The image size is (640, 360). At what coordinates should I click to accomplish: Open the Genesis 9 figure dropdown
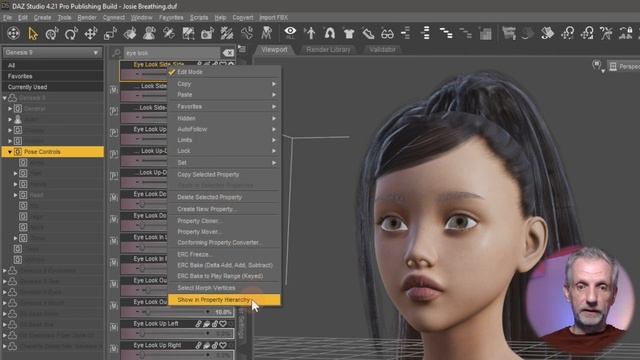point(52,53)
